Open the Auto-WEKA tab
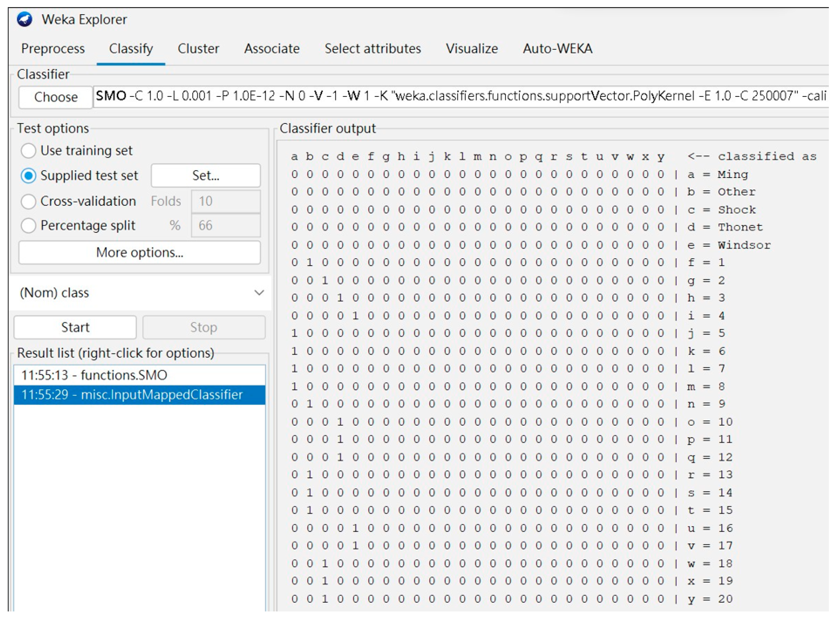This screenshot has width=840, height=619. 557,49
